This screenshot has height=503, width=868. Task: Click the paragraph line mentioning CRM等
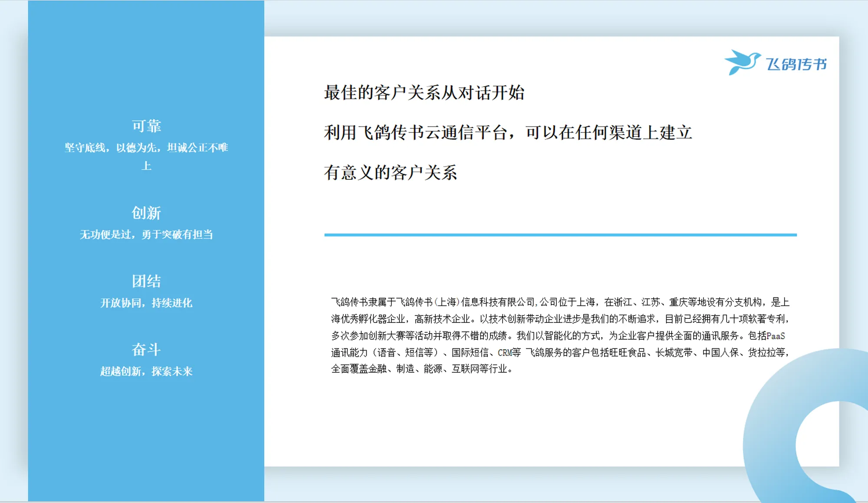point(560,352)
